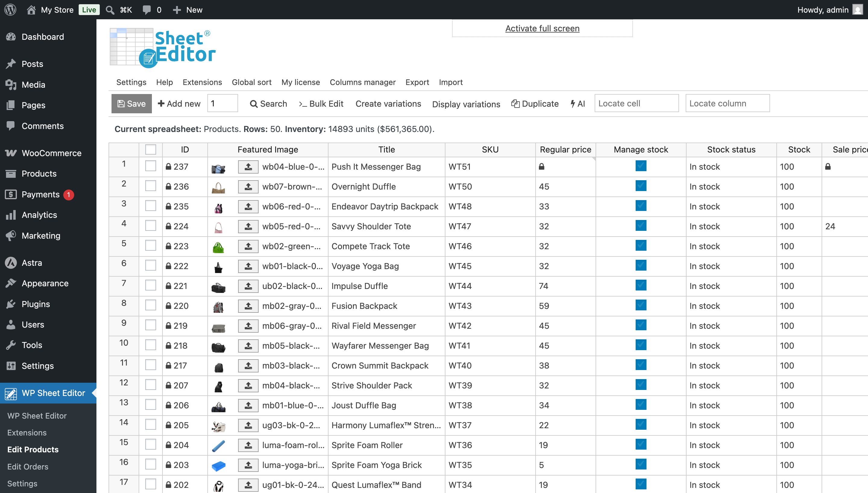Select row checkbox for product ID 220
This screenshot has height=493, width=868.
pyautogui.click(x=151, y=305)
